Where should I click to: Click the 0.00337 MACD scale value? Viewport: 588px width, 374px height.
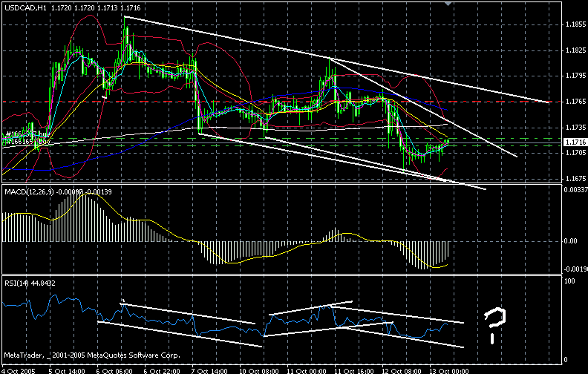tap(575, 190)
